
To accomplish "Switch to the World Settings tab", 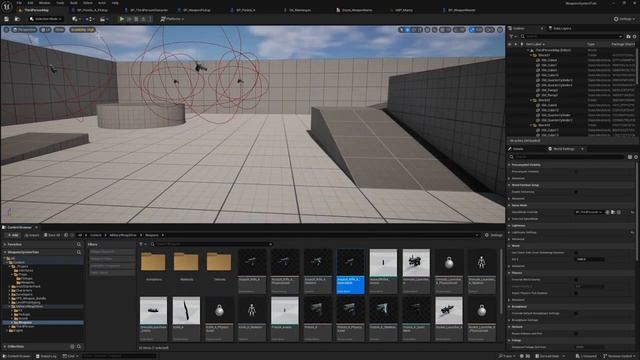I will pyautogui.click(x=563, y=149).
